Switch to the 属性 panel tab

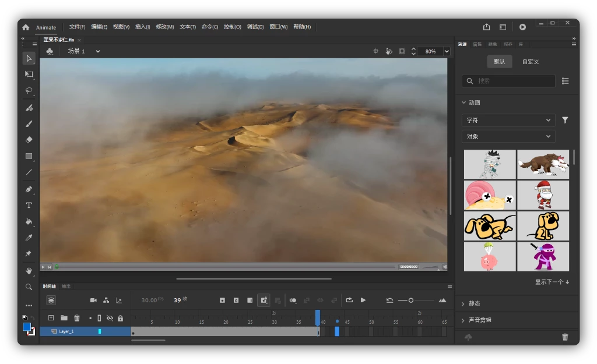[x=477, y=44]
